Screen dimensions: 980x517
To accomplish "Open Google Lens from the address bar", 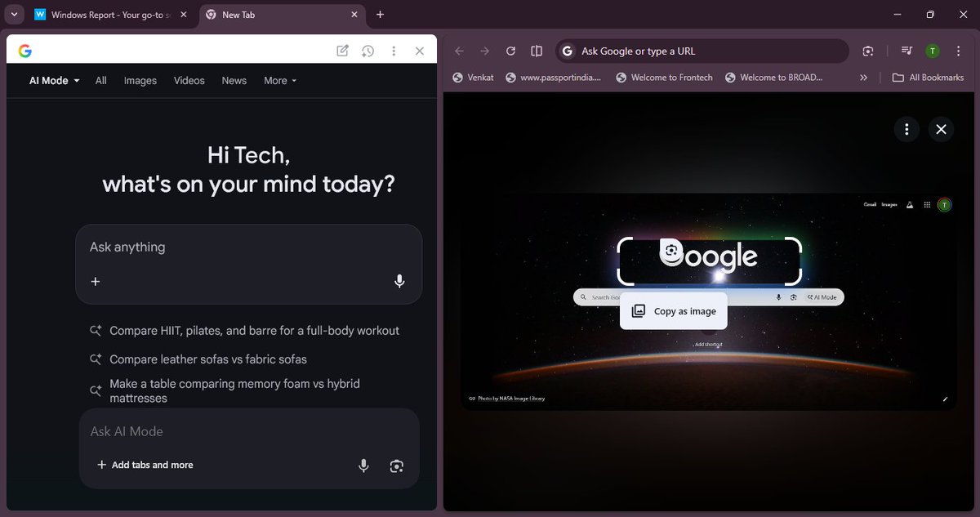I will [867, 51].
